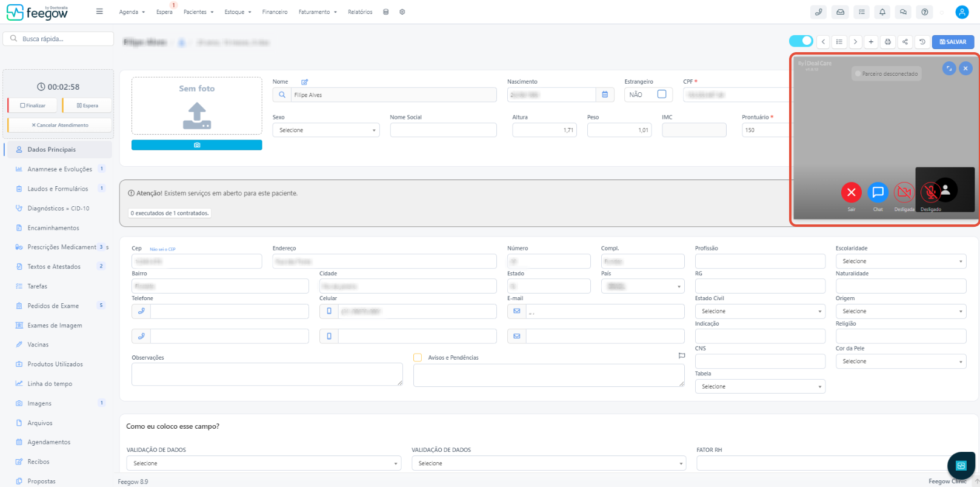
Task: Click the Feegow logo
Action: 38,12
